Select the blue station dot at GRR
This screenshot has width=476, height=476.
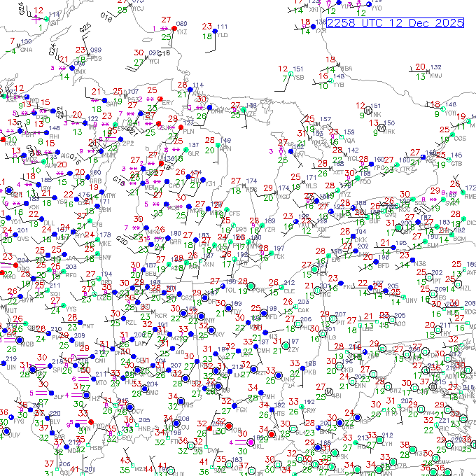click(168, 238)
